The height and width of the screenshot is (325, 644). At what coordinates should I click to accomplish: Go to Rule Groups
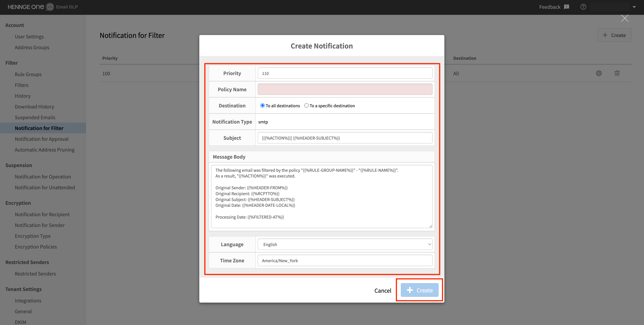(x=28, y=74)
